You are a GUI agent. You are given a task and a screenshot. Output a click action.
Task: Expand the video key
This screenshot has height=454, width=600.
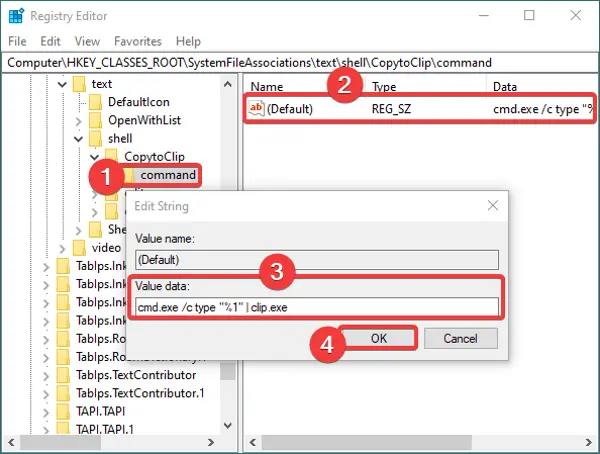pos(62,248)
